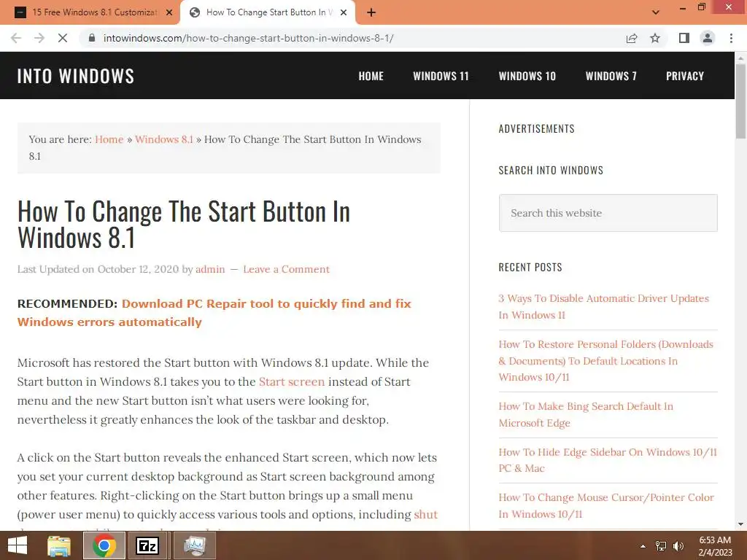Click the page vertical scrollbar thumb
Viewport: 747px width, 560px height.
point(741,100)
